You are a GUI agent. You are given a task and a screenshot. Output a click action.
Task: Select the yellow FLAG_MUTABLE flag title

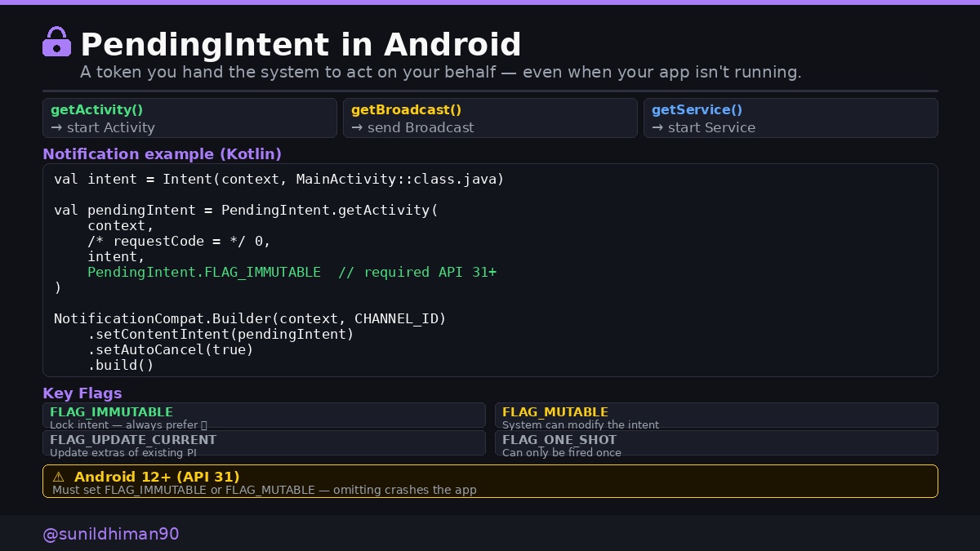555,412
